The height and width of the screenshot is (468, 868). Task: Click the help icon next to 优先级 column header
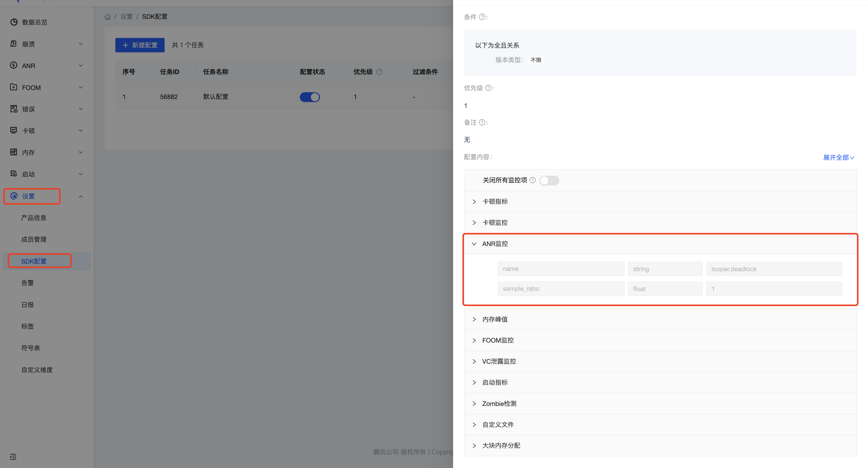coord(379,72)
